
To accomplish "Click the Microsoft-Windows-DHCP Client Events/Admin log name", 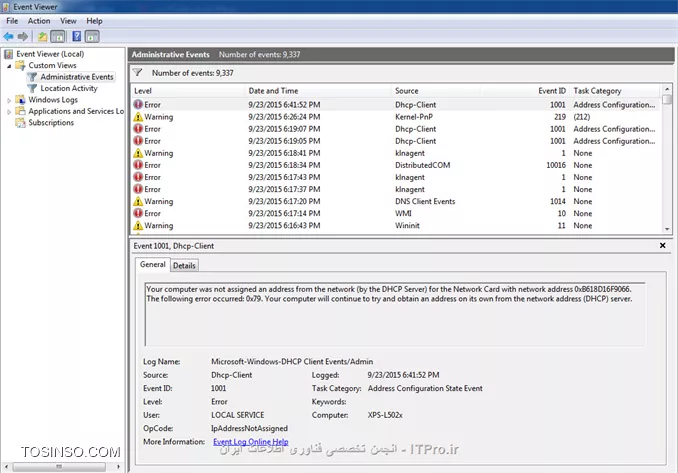I will click(292, 361).
